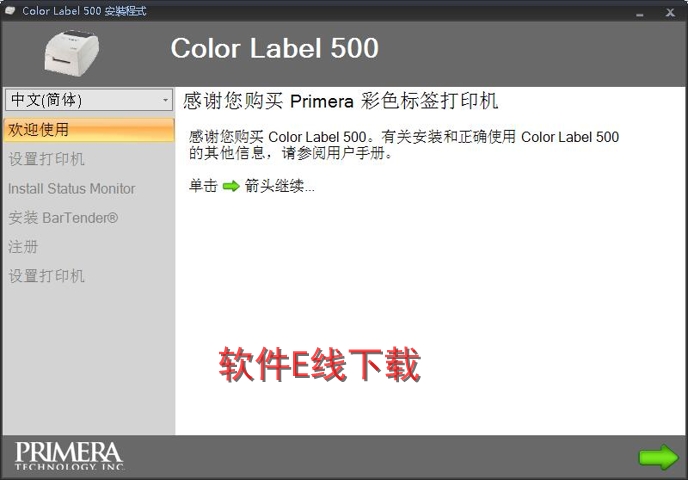The height and width of the screenshot is (480, 688).
Task: Select the first 设置打印机 step
Action: (47, 159)
